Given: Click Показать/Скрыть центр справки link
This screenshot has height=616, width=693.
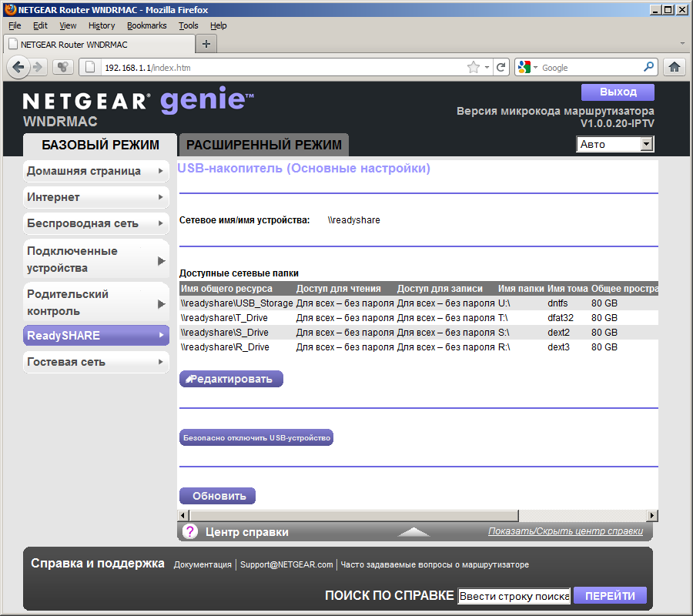Looking at the screenshot, I should coord(565,531).
